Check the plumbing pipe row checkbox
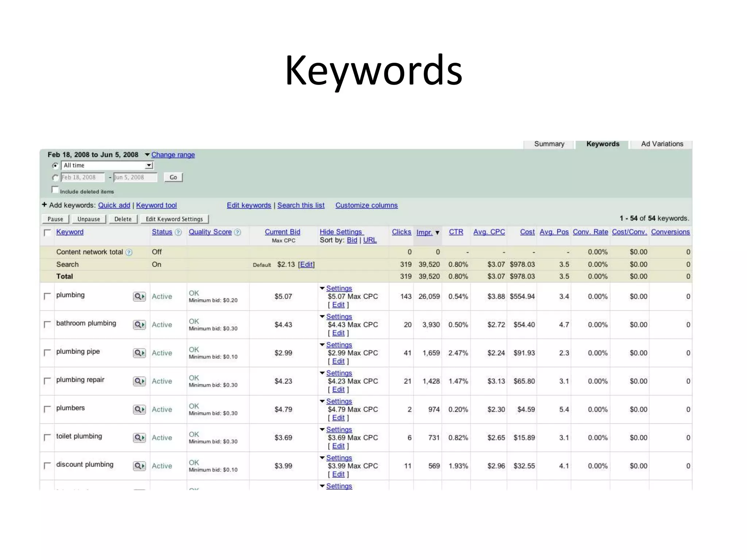Screen dimensions: 747x560 click(47, 353)
